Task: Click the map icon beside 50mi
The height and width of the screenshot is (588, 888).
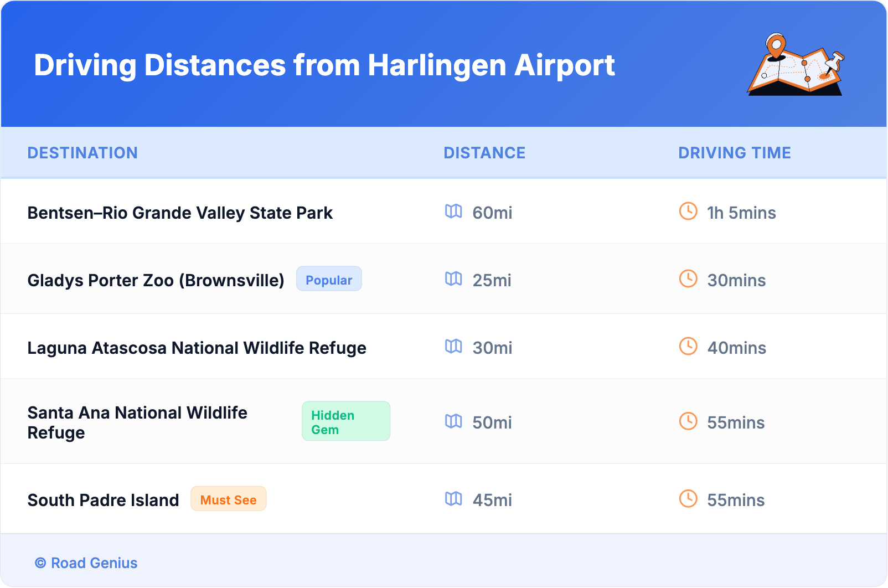Action: click(x=453, y=421)
